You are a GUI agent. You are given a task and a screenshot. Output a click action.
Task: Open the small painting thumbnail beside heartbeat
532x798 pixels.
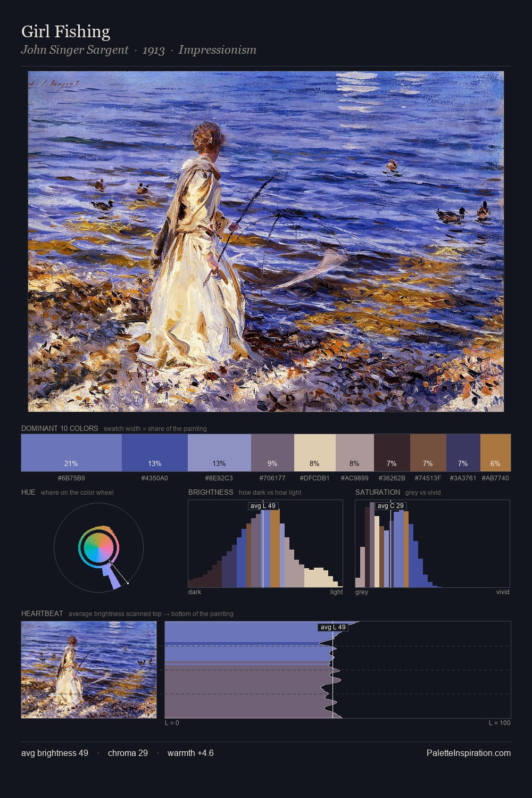[89, 670]
